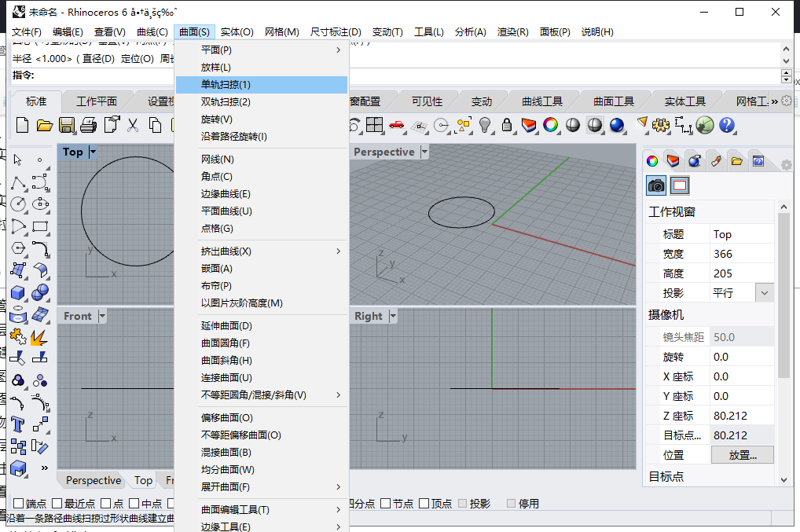Enable the 顶点 snap checkbox

pyautogui.click(x=424, y=504)
